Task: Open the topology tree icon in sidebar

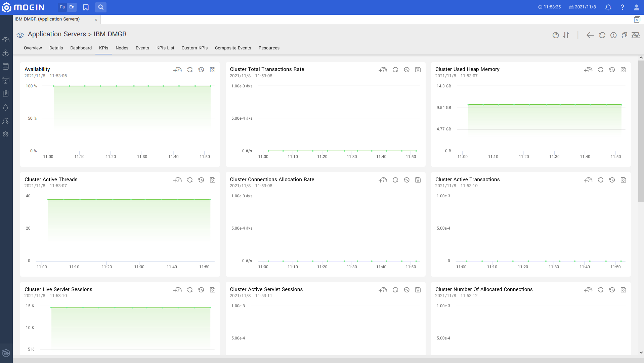Action: pos(6,53)
